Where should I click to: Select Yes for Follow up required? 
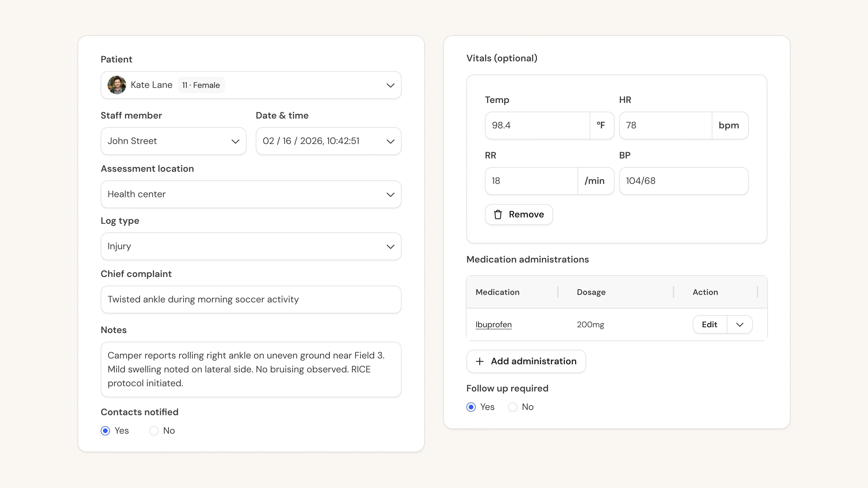(x=471, y=407)
